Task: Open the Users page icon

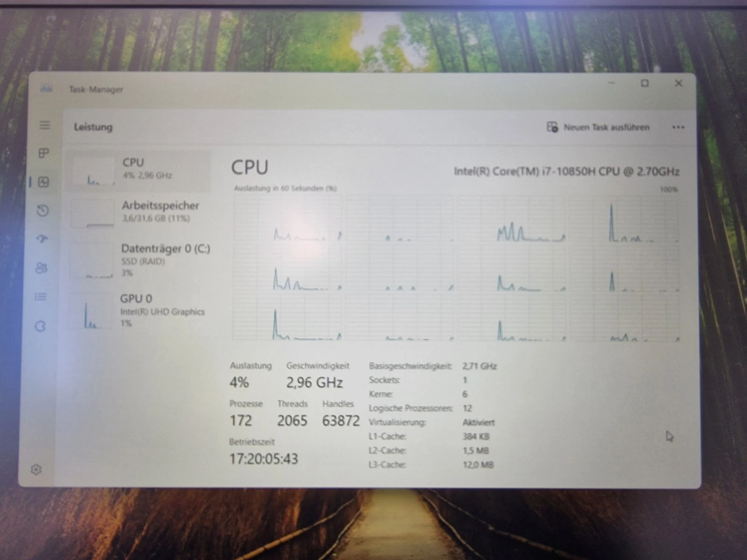Action: coord(42,267)
